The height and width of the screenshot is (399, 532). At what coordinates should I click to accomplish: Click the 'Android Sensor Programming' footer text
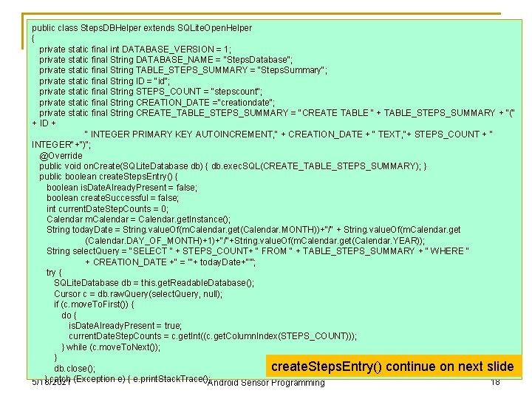pyautogui.click(x=266, y=383)
